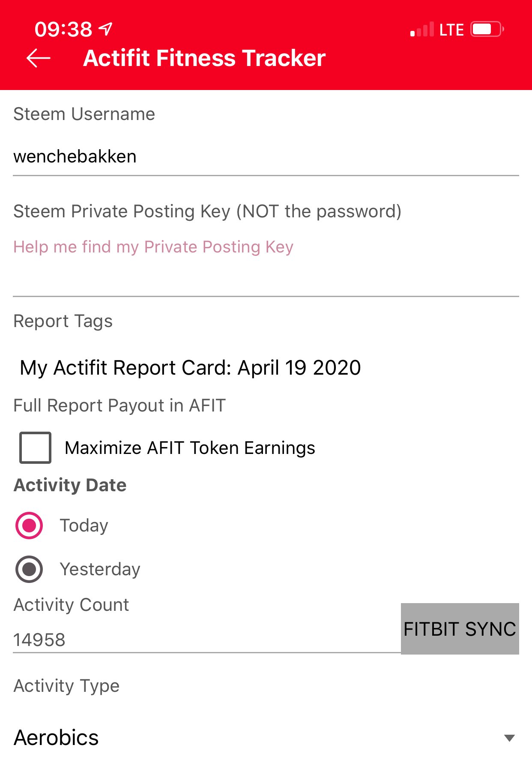The image size is (532, 757).
Task: Tap the FITBIT SYNC button
Action: (x=460, y=628)
